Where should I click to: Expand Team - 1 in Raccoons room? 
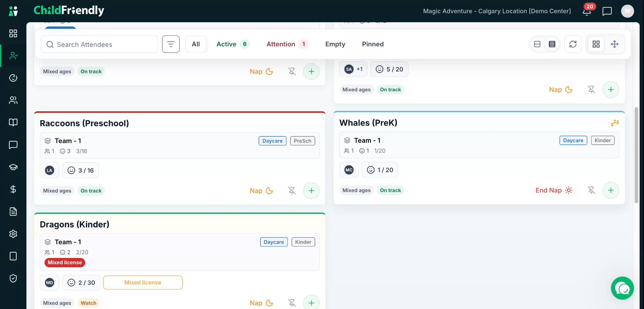pos(180,145)
